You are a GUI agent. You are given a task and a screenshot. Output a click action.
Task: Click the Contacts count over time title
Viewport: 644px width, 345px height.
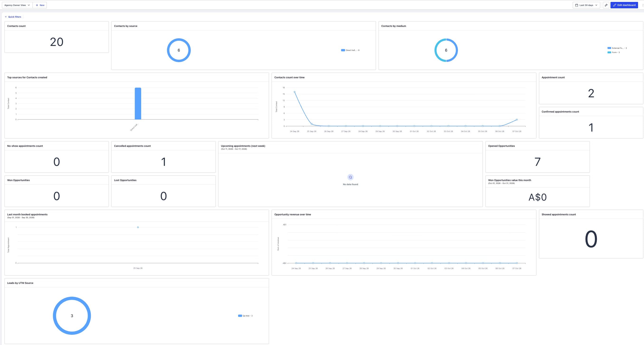(289, 77)
